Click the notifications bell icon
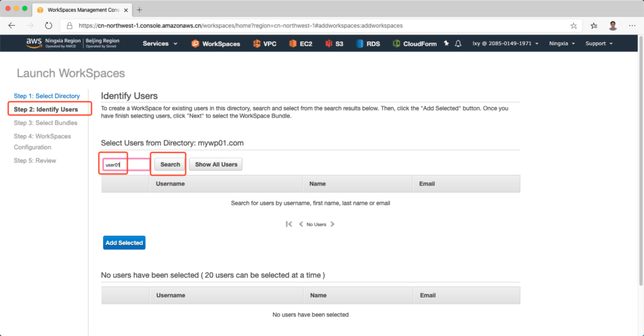Viewport: 644px width, 336px height. tap(458, 43)
